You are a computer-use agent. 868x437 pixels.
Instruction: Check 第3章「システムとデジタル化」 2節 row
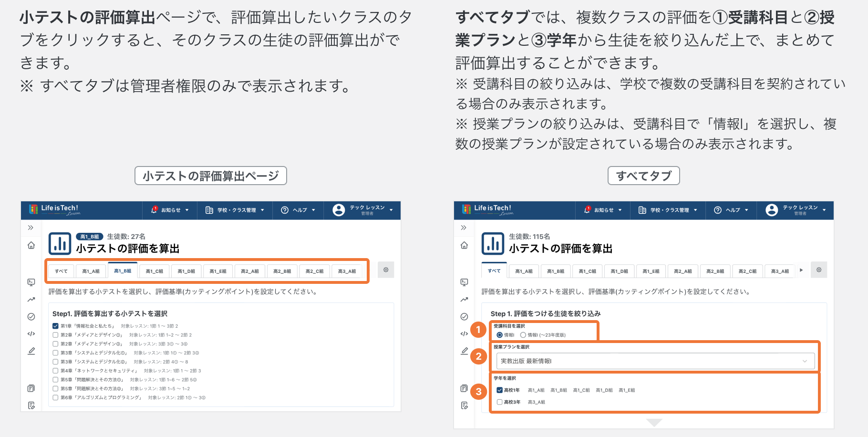[55, 362]
